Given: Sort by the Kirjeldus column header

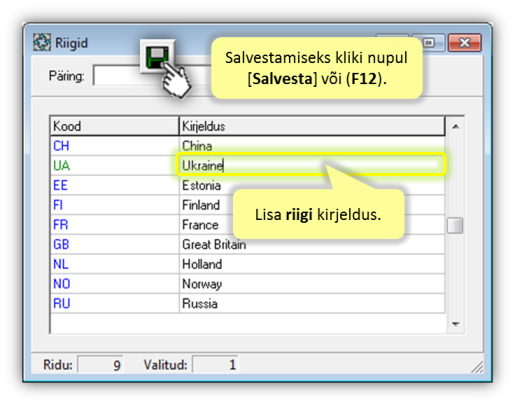Looking at the screenshot, I should coord(312,126).
